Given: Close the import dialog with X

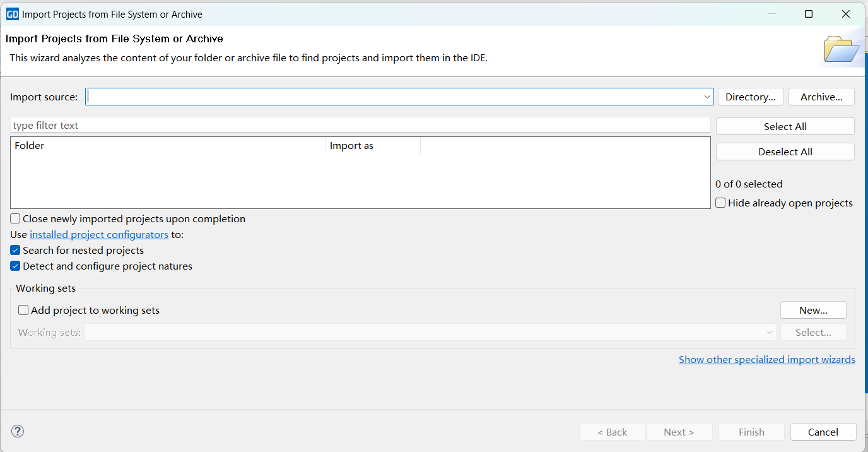Looking at the screenshot, I should (x=846, y=14).
